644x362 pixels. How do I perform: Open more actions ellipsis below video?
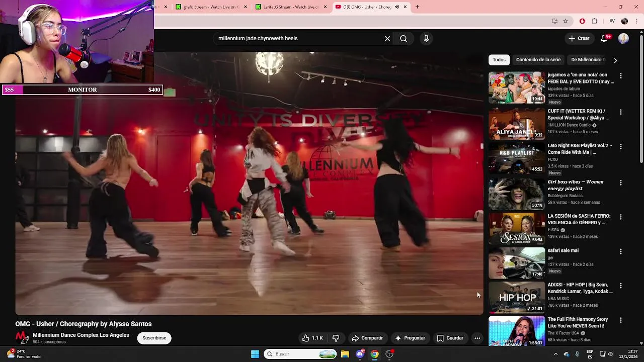pos(477,338)
